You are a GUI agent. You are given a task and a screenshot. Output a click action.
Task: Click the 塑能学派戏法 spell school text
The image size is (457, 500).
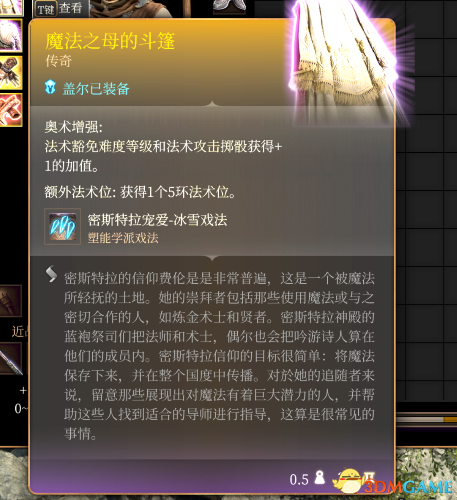coord(123,238)
